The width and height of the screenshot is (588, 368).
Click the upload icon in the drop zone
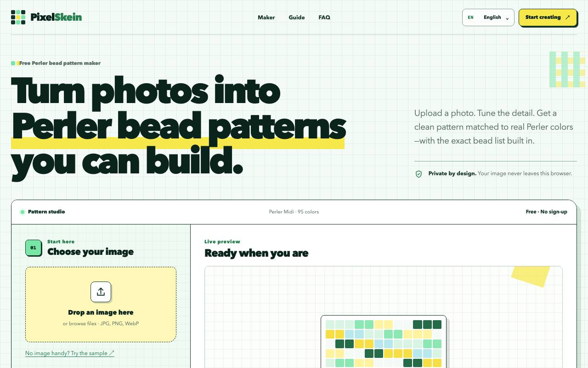pyautogui.click(x=101, y=292)
